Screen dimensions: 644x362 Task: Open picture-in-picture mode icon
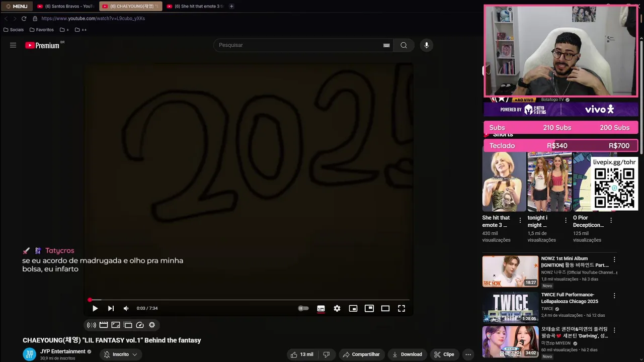click(369, 308)
